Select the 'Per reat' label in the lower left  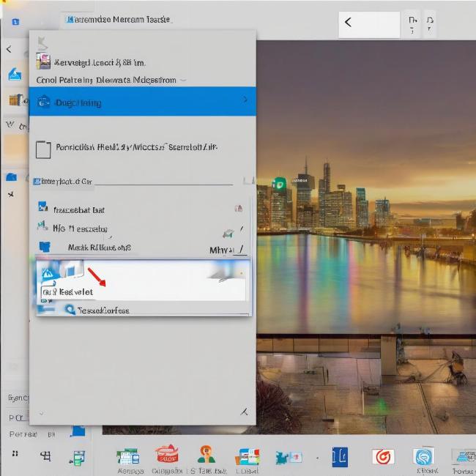[x=23, y=434]
